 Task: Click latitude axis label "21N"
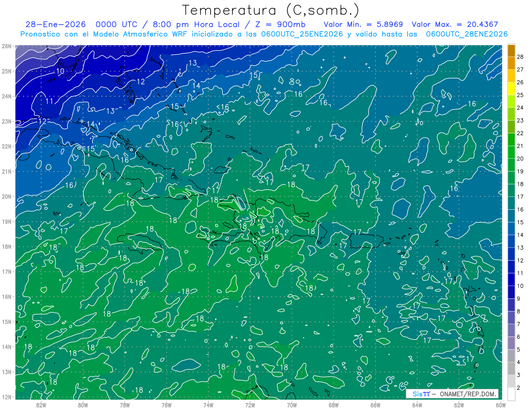point(7,171)
